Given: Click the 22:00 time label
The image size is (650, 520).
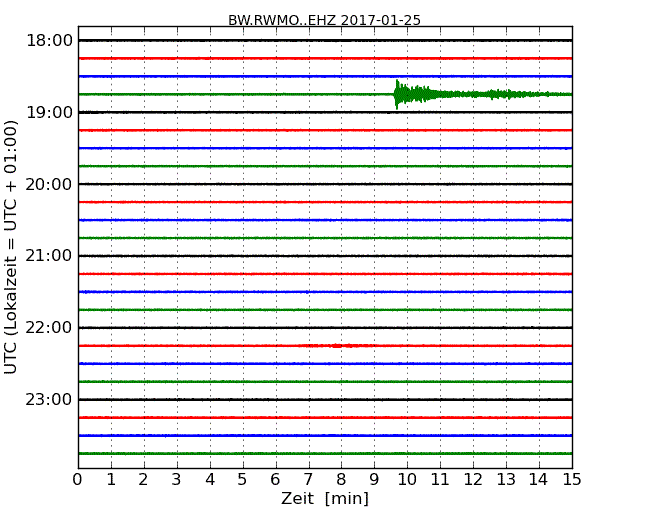Looking at the screenshot, I should [49, 328].
